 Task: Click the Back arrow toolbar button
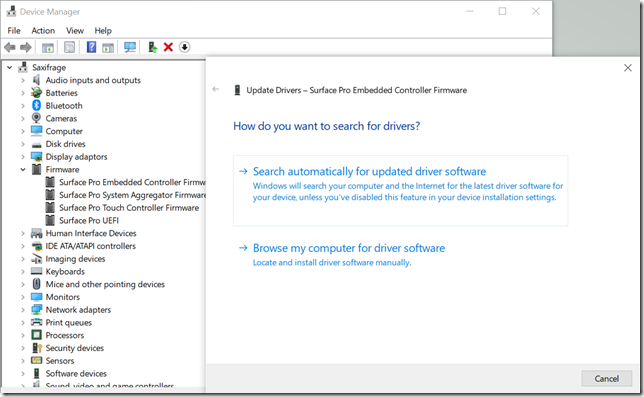coord(10,47)
